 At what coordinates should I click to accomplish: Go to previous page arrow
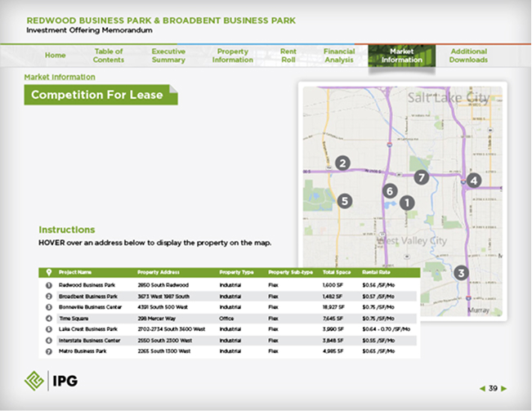(x=482, y=389)
